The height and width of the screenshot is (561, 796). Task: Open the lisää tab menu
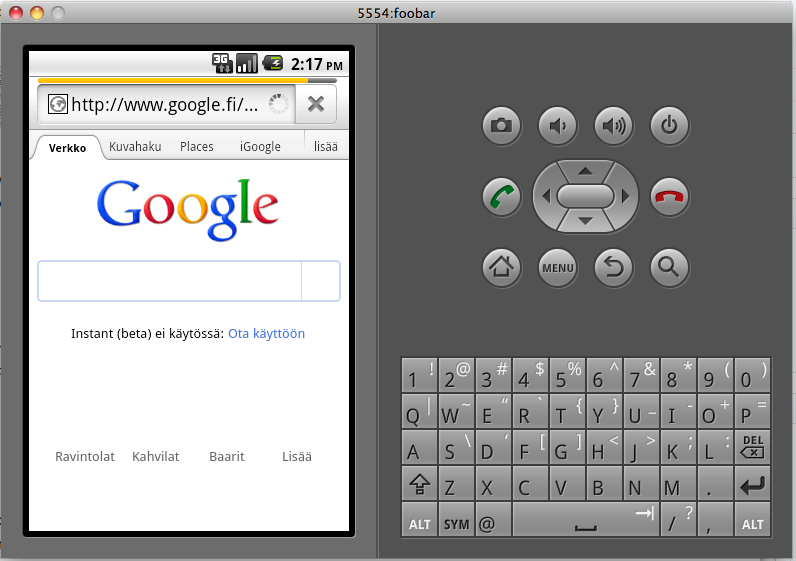point(325,147)
